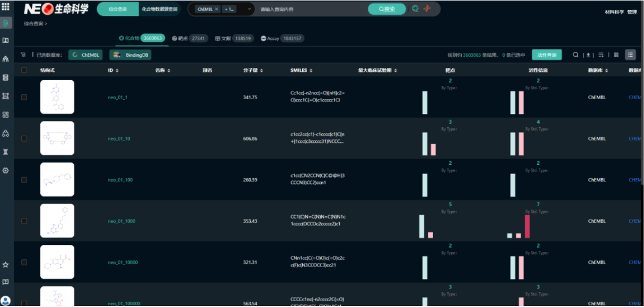This screenshot has height=307, width=644.
Task: Open the 化合物数据源查询 tab
Action: [160, 10]
